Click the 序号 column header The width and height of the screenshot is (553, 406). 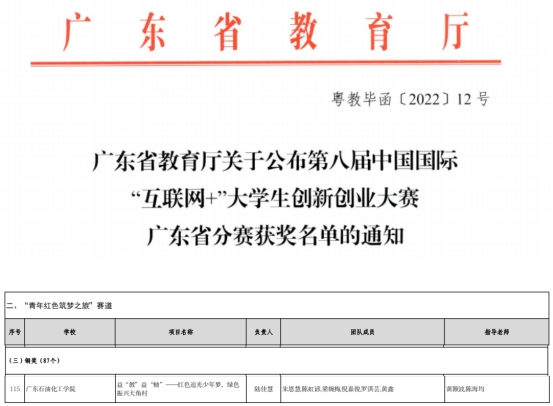pos(14,332)
